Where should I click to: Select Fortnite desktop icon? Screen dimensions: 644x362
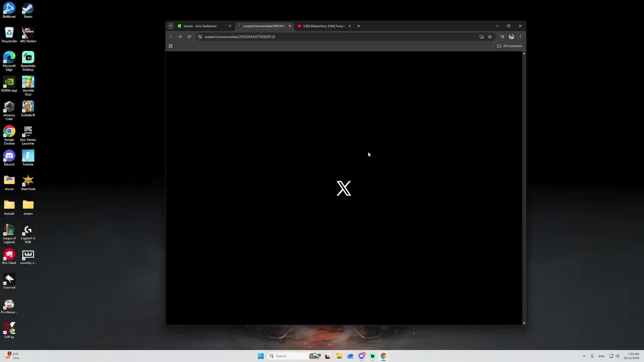click(x=28, y=158)
